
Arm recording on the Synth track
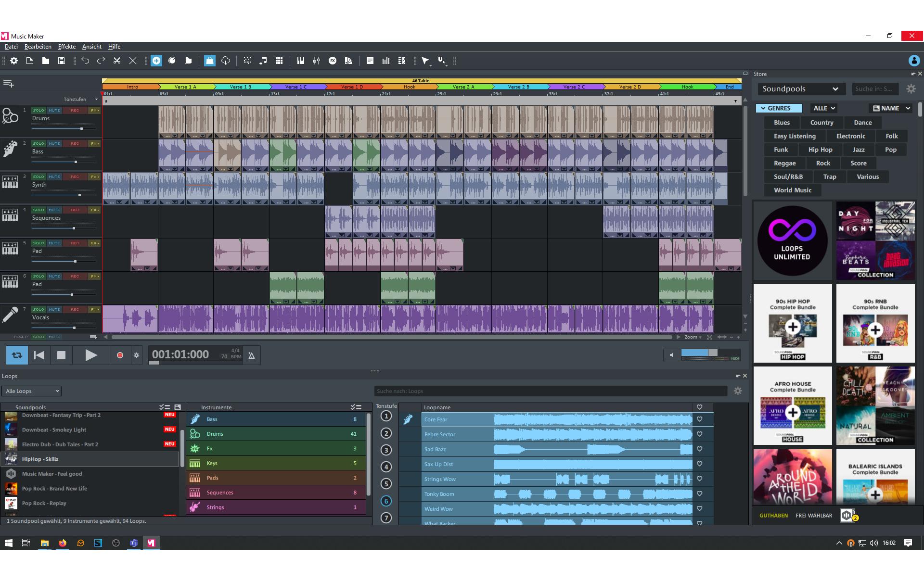coord(75,177)
